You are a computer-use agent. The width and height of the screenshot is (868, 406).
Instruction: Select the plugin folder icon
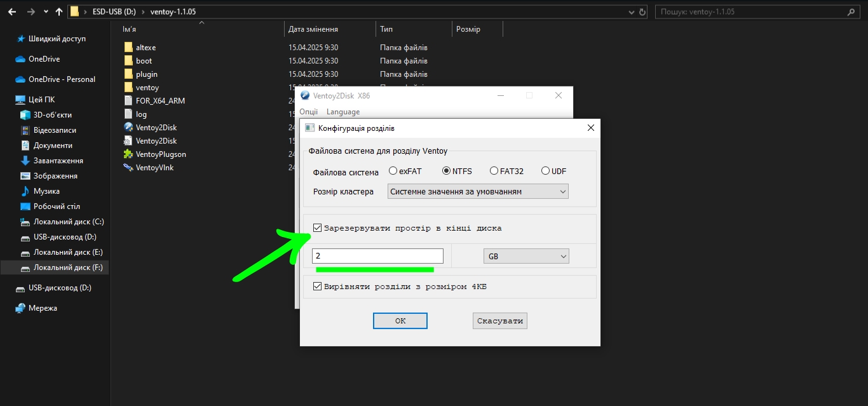129,74
